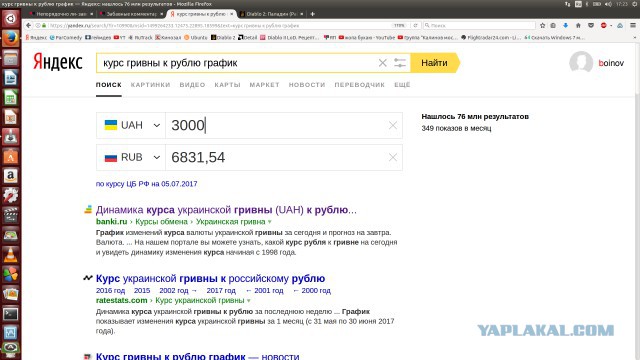Open the ЕЩЁ more services menu

click(402, 85)
